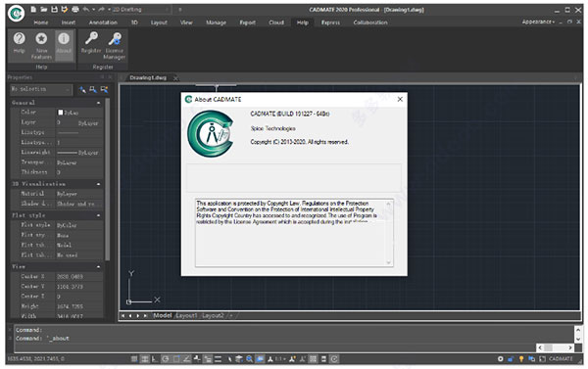The height and width of the screenshot is (369, 588).
Task: Create a new drawing from quick access toolbar
Action: pos(33,10)
